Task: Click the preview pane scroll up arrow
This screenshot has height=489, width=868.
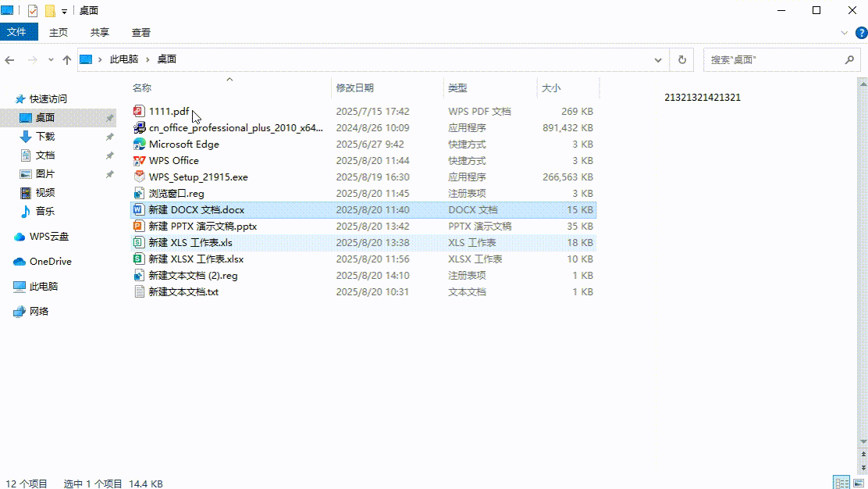Action: click(863, 84)
